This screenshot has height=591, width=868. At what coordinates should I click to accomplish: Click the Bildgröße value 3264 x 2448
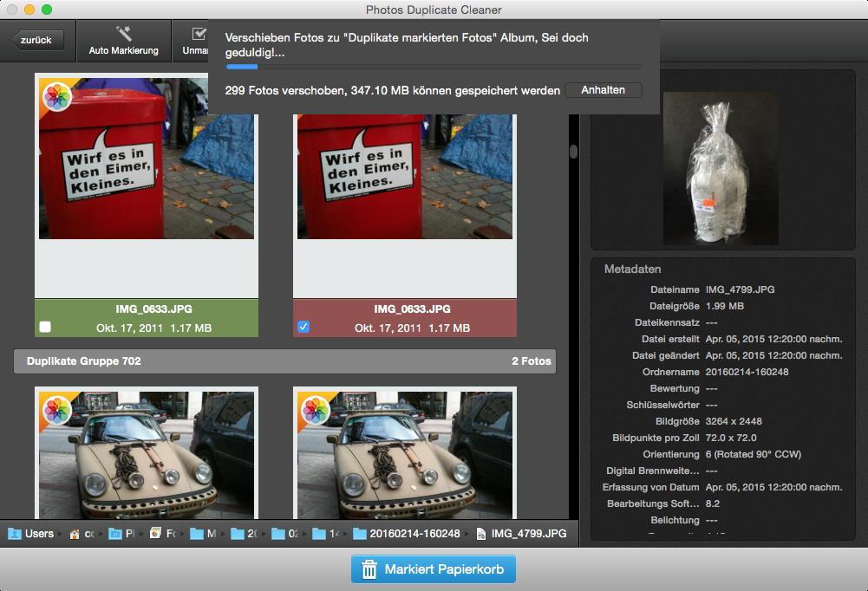[x=734, y=421]
